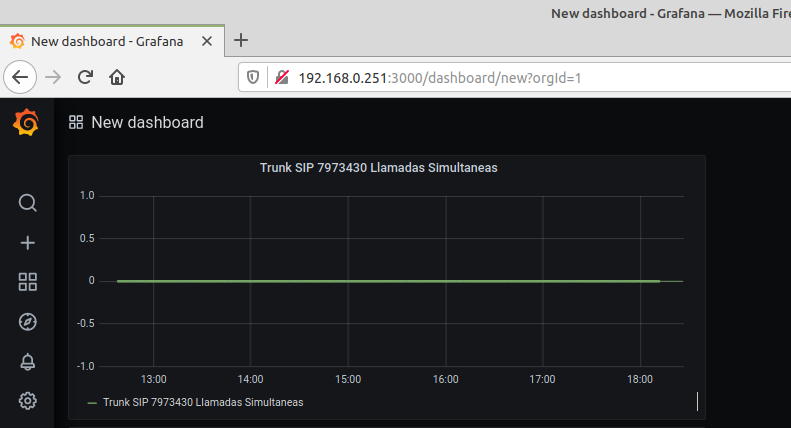Open the Explore compass icon
791x428 pixels.
tap(28, 321)
